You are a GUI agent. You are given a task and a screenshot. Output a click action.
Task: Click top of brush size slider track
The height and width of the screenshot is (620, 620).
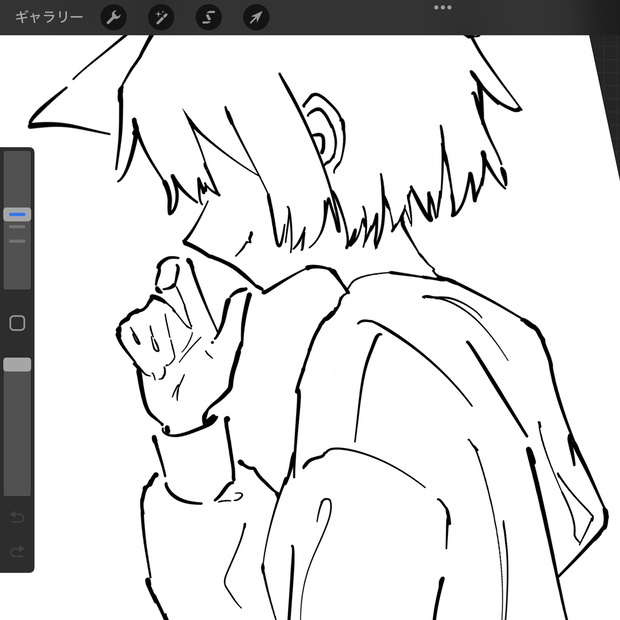17,158
